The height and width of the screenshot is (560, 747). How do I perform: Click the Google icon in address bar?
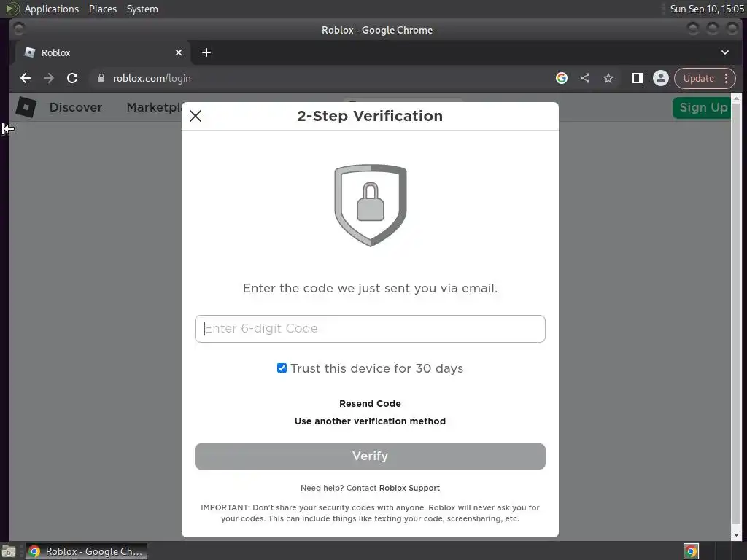coord(561,78)
